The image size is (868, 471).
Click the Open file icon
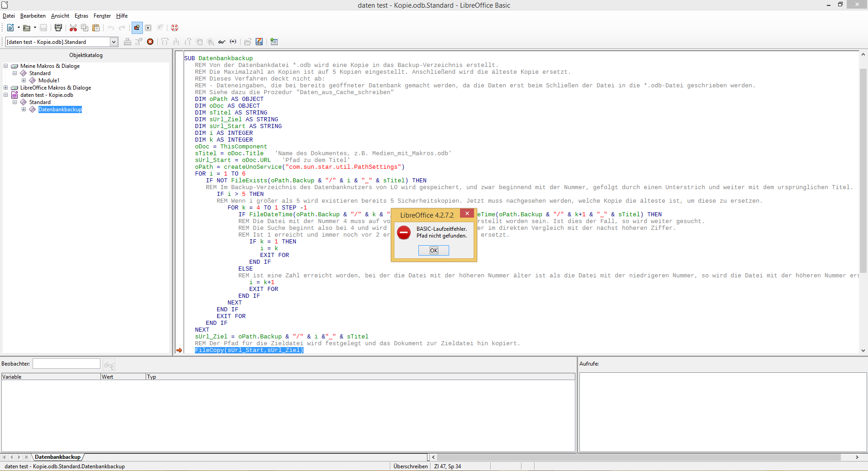[x=27, y=28]
